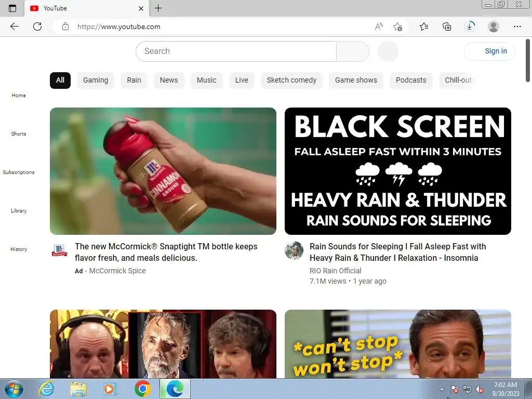
Task: Open McCormick Spice channel link
Action: [117, 271]
